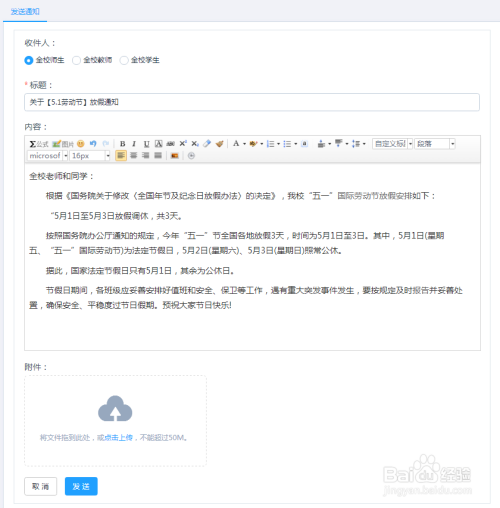Use the eraser clear-format icon
This screenshot has height=508, width=500.
207,144
